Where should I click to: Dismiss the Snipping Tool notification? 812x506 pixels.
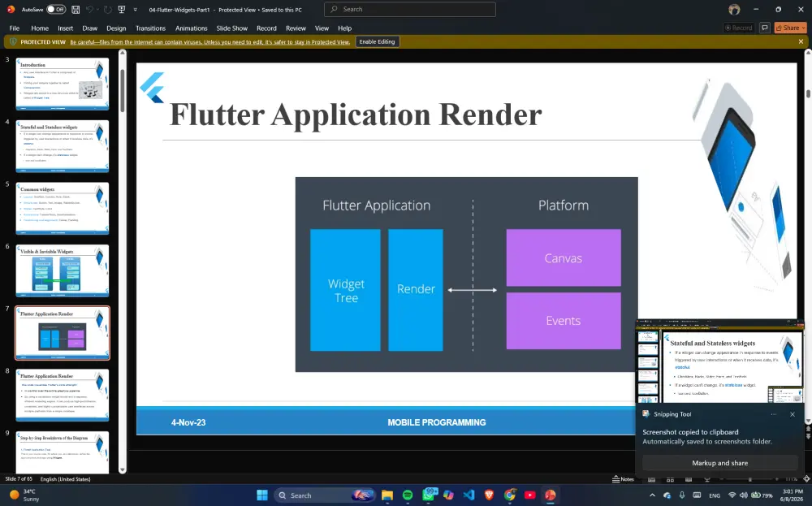tap(793, 414)
